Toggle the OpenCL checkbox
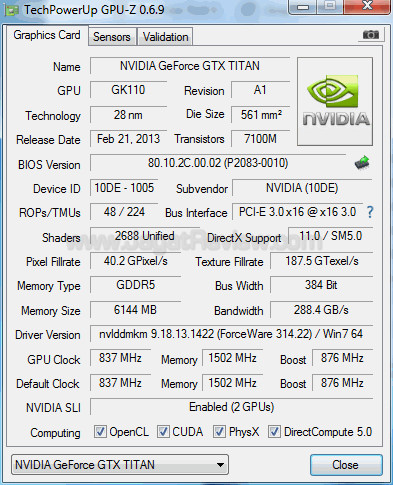393x485 pixels. [100, 432]
